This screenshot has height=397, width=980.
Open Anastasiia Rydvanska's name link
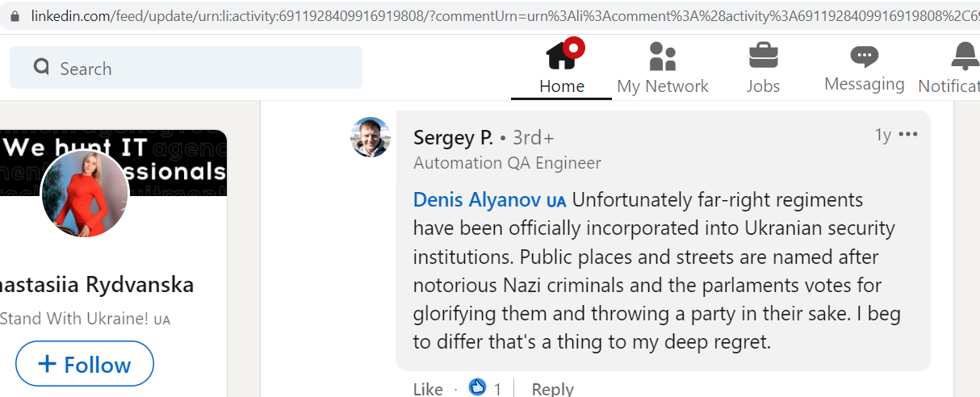coord(97,285)
